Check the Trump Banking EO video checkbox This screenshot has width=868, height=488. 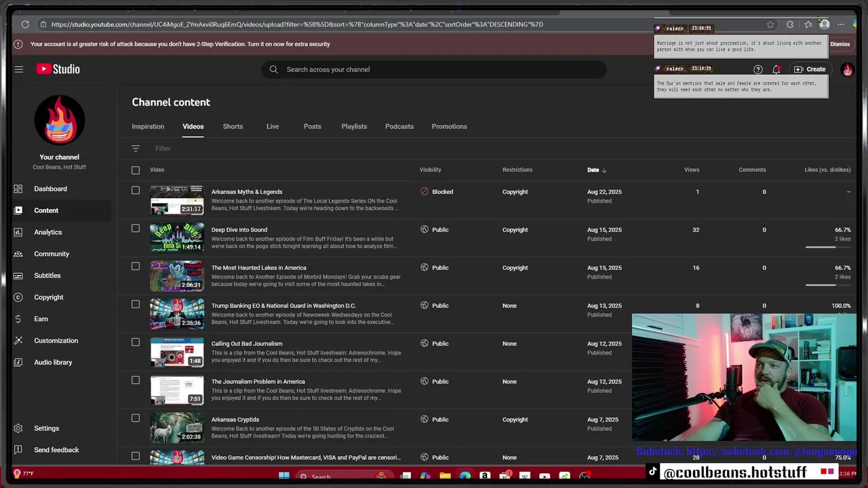click(x=136, y=304)
